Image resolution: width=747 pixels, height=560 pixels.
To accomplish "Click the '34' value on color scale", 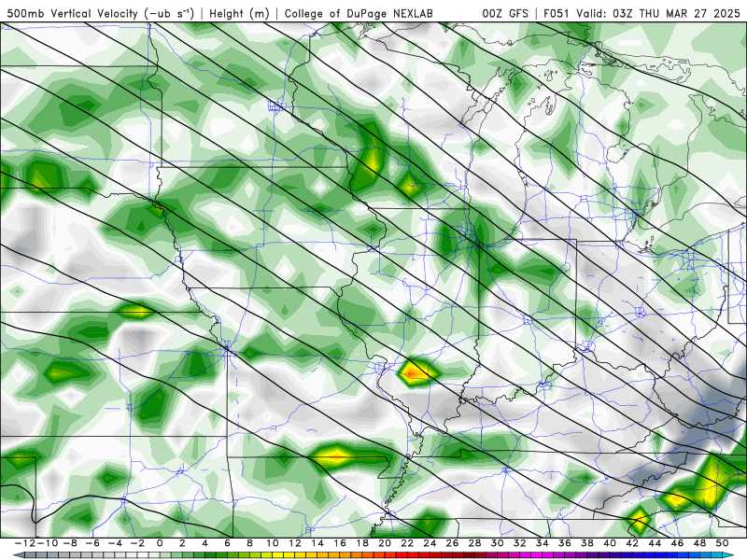I will 543,543.
